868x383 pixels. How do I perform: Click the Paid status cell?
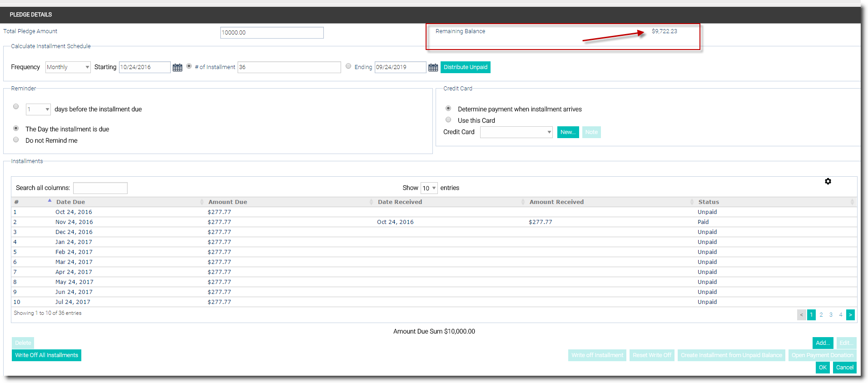click(703, 222)
